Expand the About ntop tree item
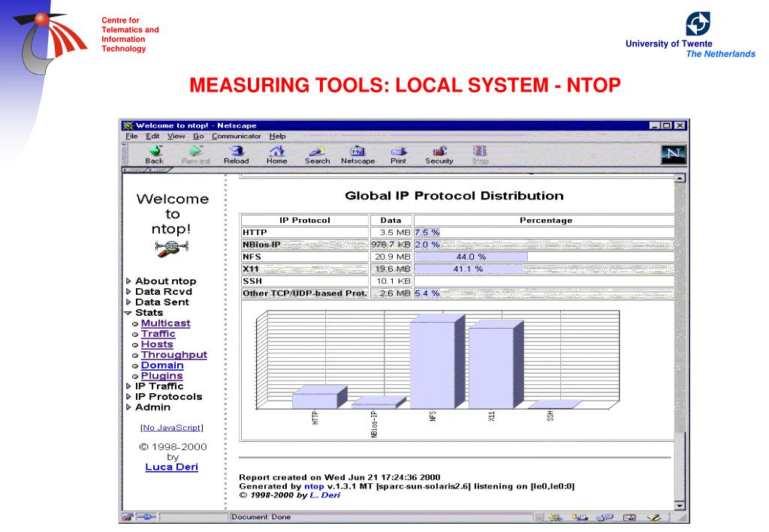 point(128,281)
